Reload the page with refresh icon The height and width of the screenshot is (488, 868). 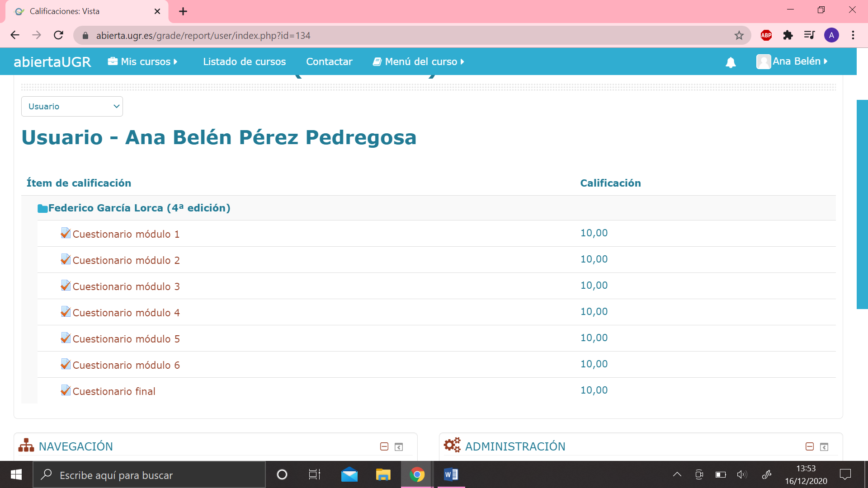[x=58, y=35]
